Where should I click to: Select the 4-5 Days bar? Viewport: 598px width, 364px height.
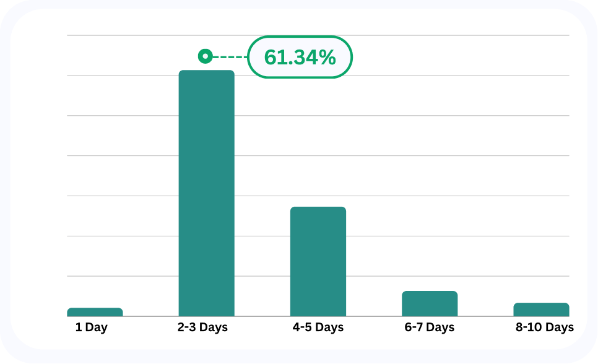click(x=318, y=261)
